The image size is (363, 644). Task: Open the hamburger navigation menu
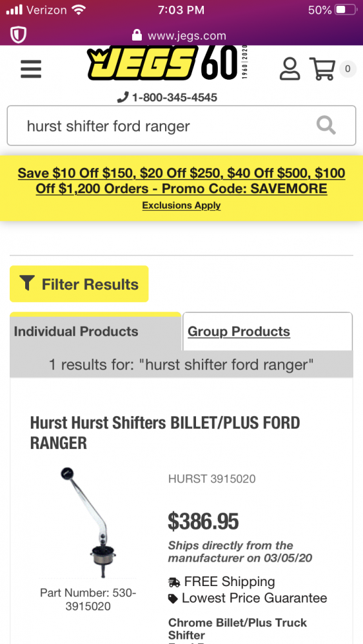31,69
